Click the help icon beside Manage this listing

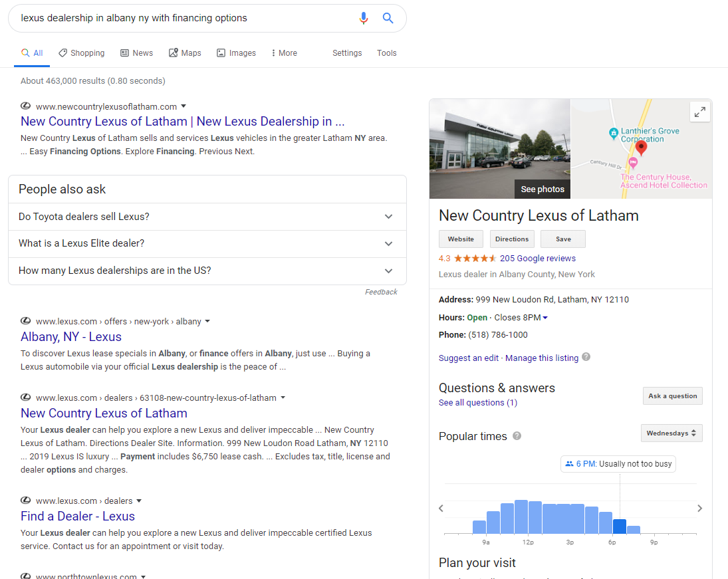pos(586,357)
